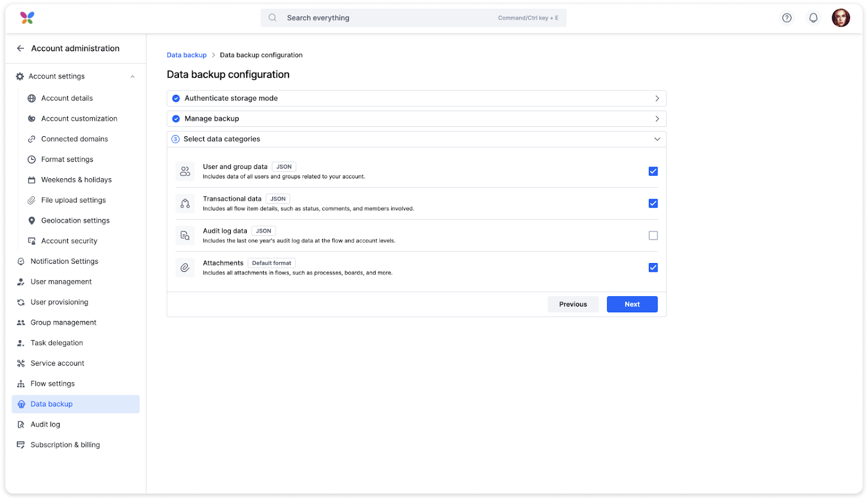Expand Authenticate storage mode chevron
Viewport: 868px width, 500px height.
[x=657, y=98]
